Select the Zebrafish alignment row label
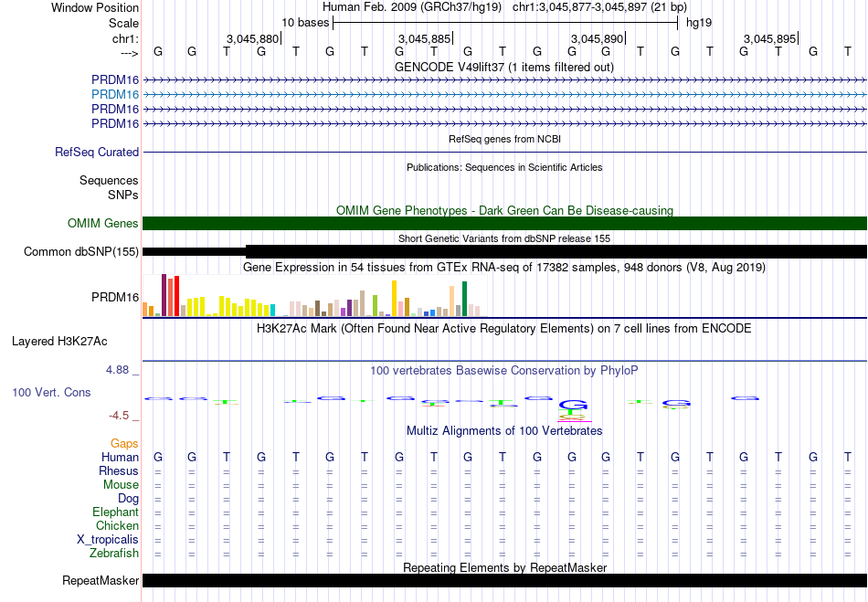 114,553
